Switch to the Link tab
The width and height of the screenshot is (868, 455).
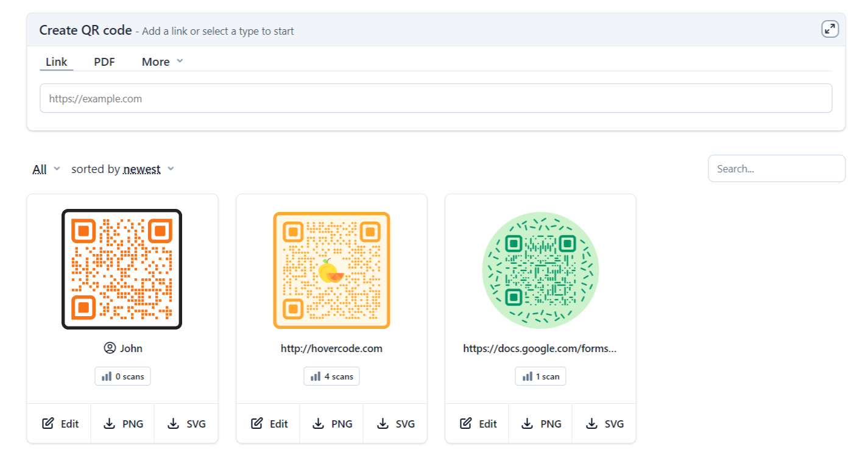[57, 62]
